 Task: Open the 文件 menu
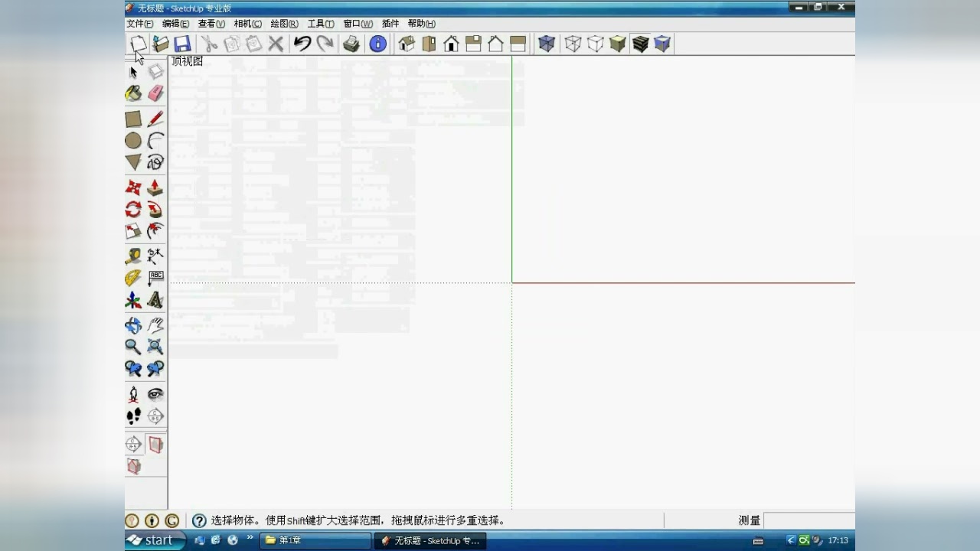(x=140, y=24)
